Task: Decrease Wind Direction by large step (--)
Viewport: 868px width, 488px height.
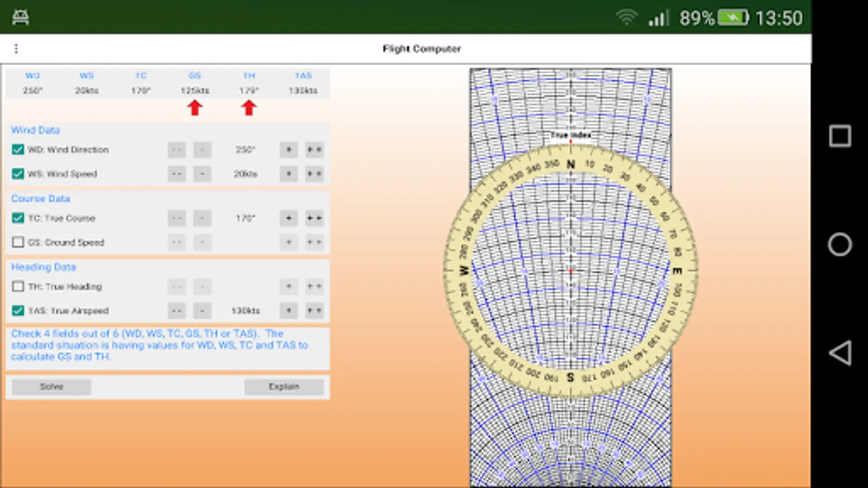Action: pyautogui.click(x=177, y=149)
